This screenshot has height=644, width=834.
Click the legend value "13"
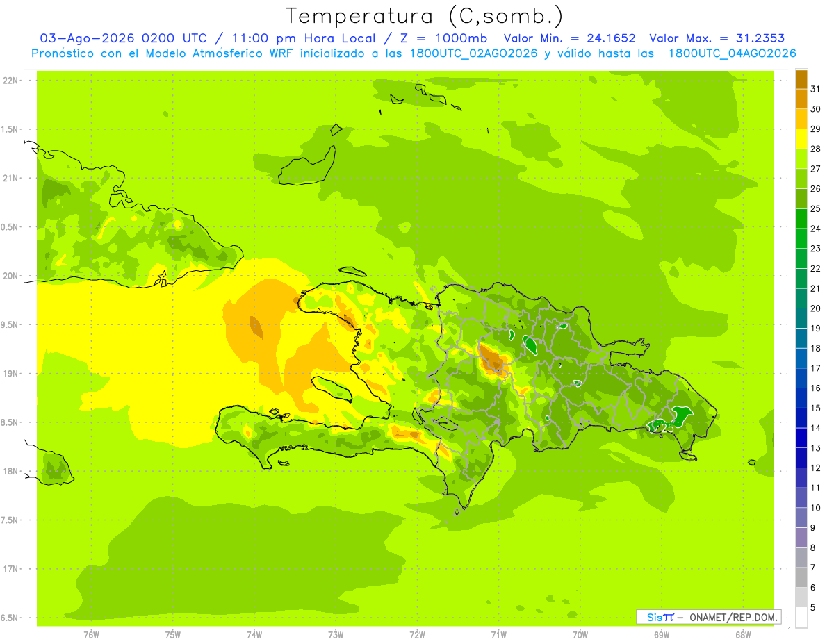tap(815, 448)
